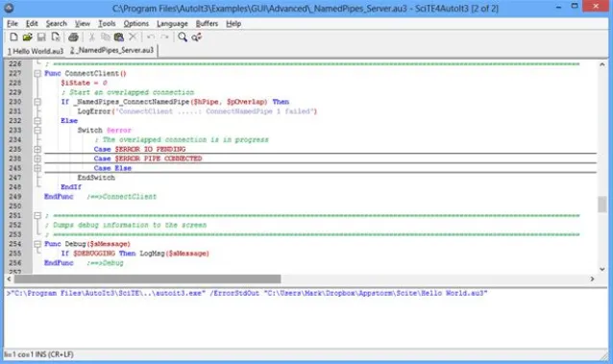The image size is (613, 364).
Task: Maximize the SciTE4AutoIt3 window
Action: (575, 7)
